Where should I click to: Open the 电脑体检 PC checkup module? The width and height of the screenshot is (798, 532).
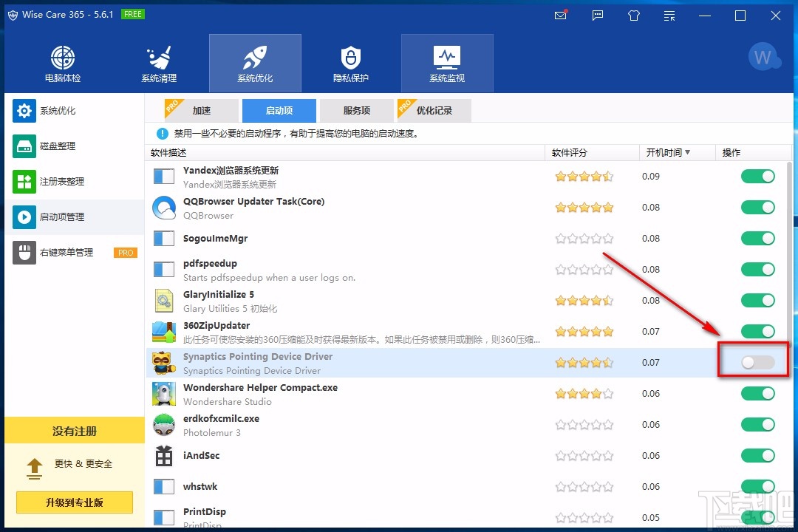click(x=63, y=64)
